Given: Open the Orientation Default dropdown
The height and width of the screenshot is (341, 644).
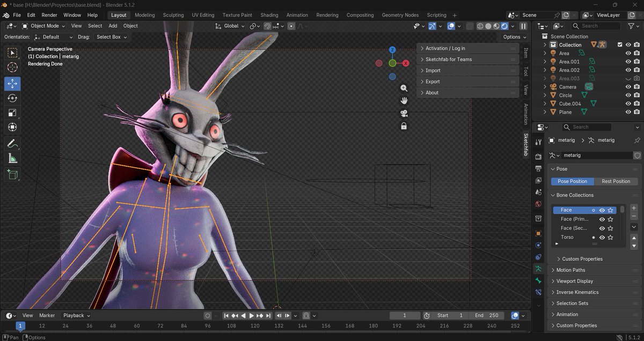Looking at the screenshot, I should [53, 37].
